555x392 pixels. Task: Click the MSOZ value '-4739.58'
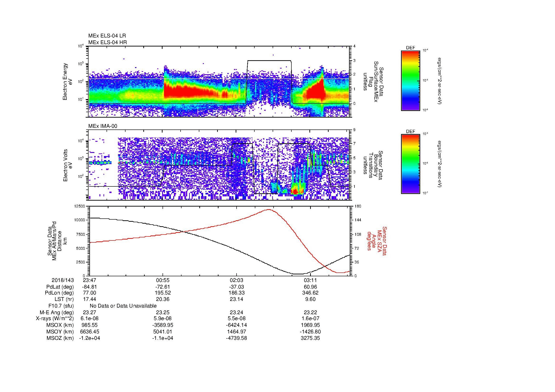(236, 338)
